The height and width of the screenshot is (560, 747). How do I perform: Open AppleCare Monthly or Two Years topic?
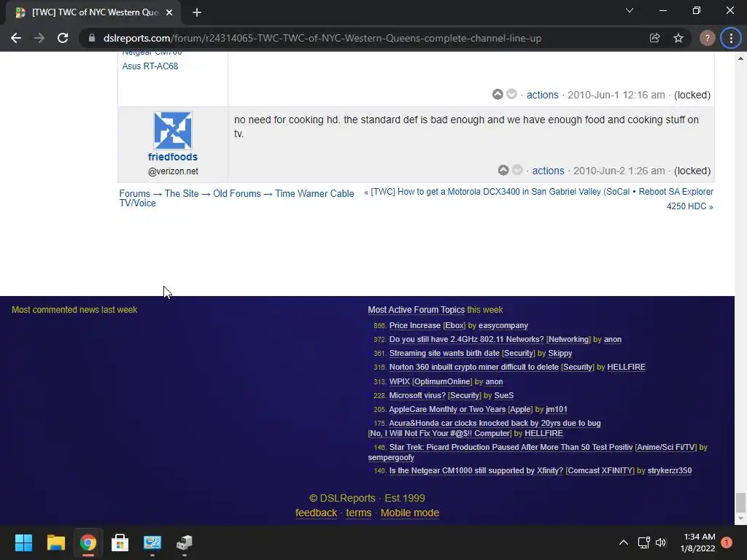pos(447,409)
